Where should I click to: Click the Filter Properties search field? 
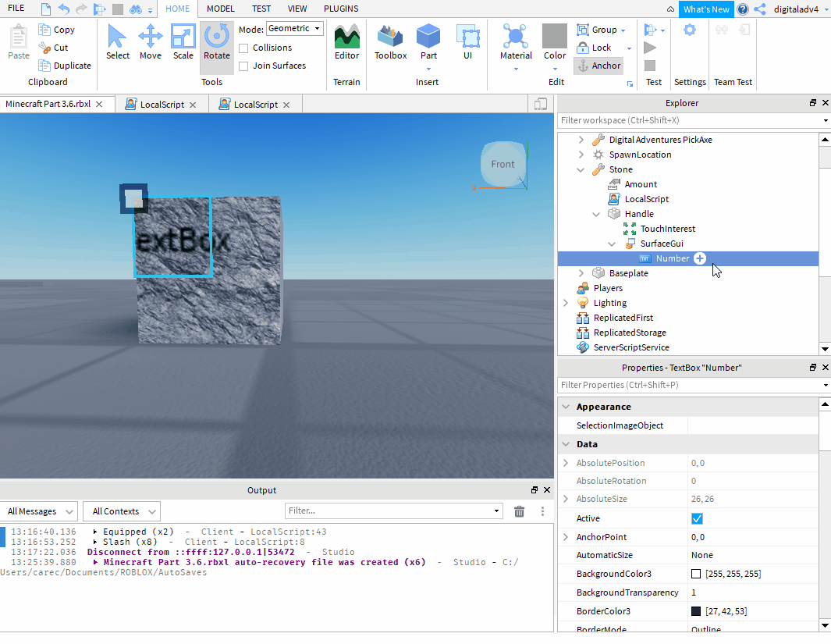click(689, 385)
